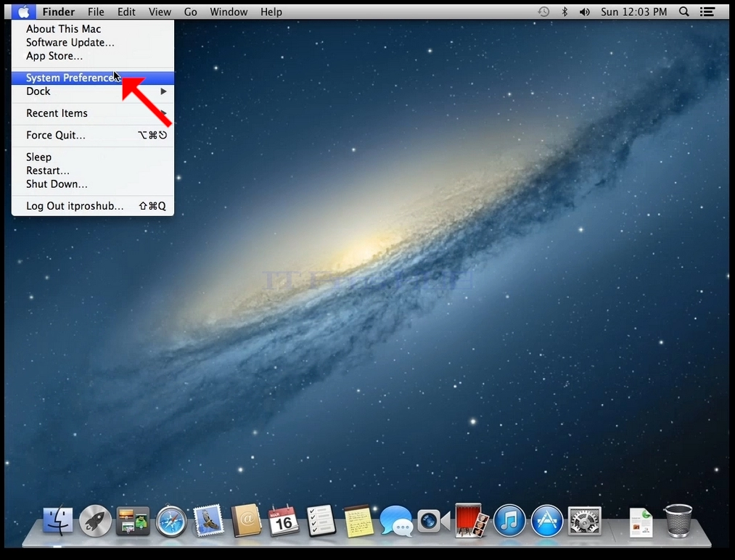735x560 pixels.
Task: Open Mission Control in the Dock
Action: 133,521
